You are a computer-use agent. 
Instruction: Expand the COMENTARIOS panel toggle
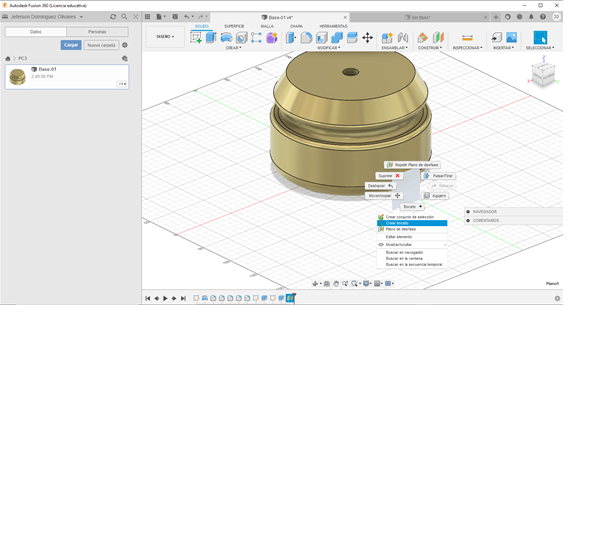[468, 220]
